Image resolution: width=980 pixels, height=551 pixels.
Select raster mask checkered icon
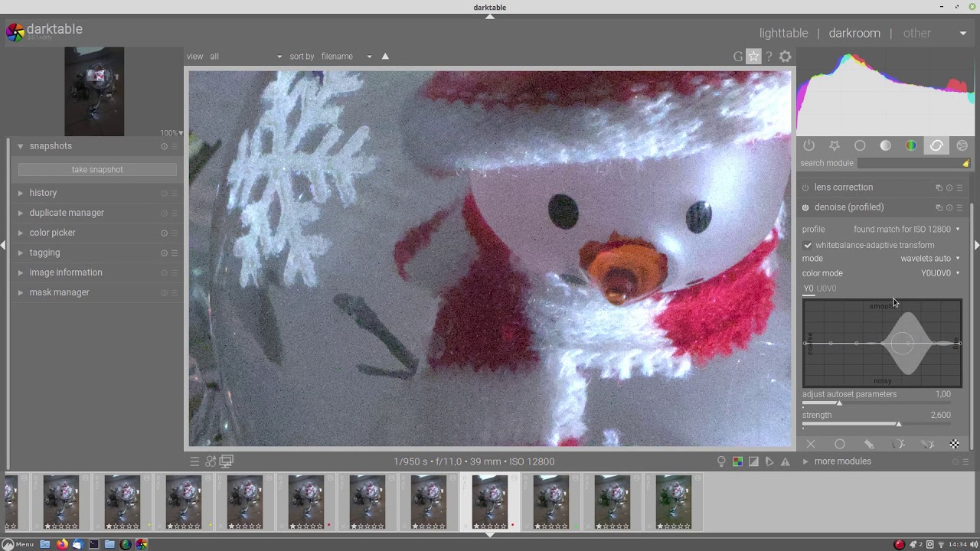pos(955,444)
